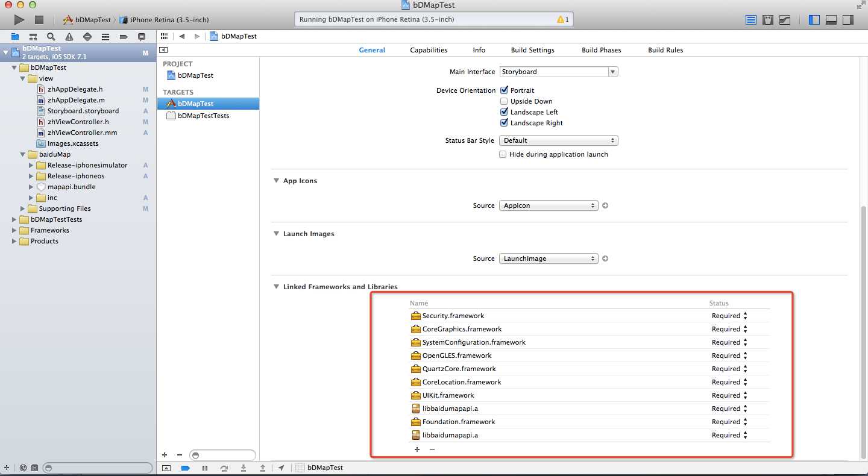Toggle Landscape Left checkbox
Screen dimensions: 868x476
click(504, 112)
